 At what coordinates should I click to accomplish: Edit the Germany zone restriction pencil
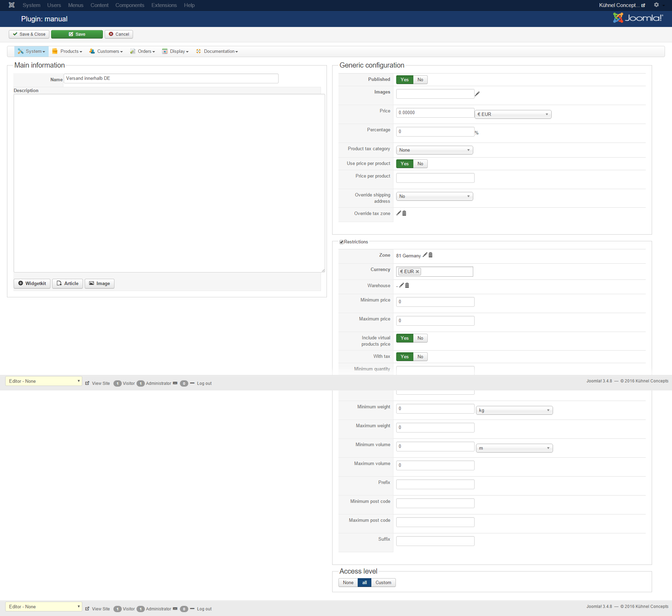click(425, 255)
